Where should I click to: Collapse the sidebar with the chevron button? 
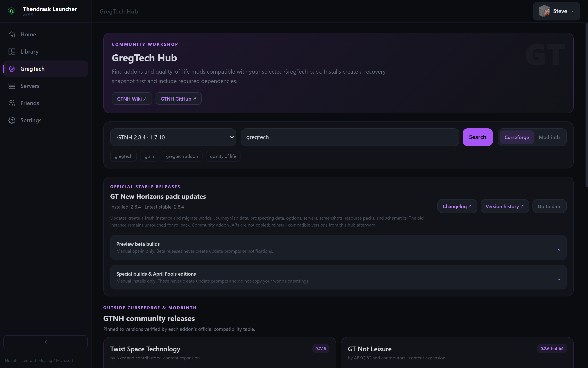[x=46, y=342]
